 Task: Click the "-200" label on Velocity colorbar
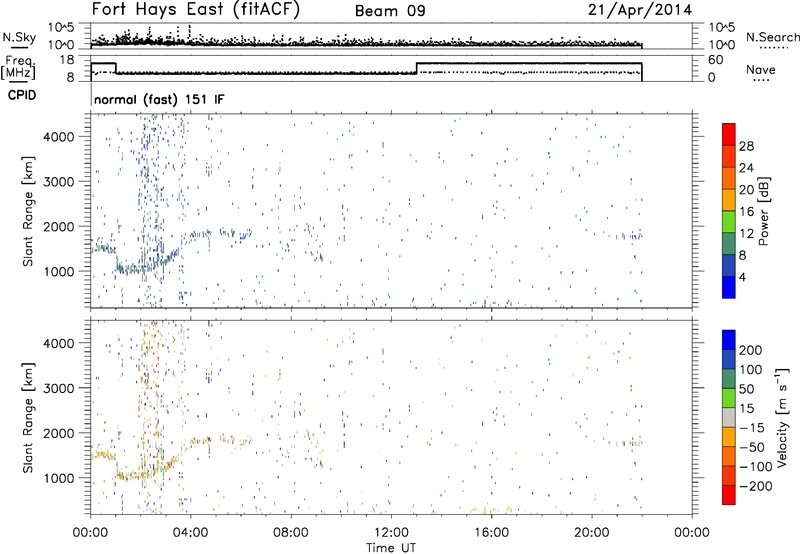pyautogui.click(x=756, y=486)
